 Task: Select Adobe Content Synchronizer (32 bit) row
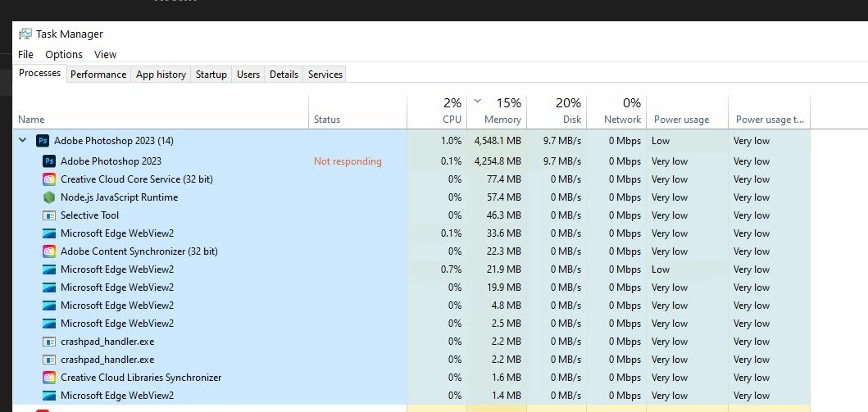click(x=411, y=251)
